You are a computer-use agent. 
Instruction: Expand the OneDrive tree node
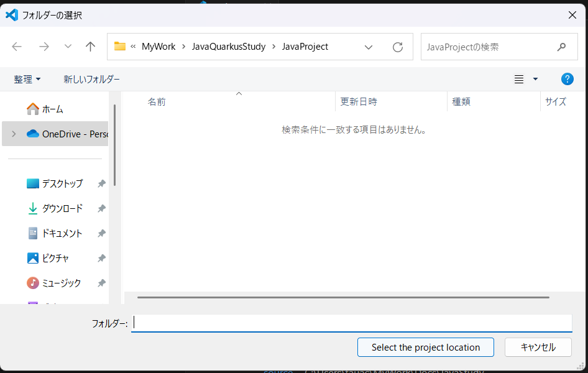(x=14, y=134)
